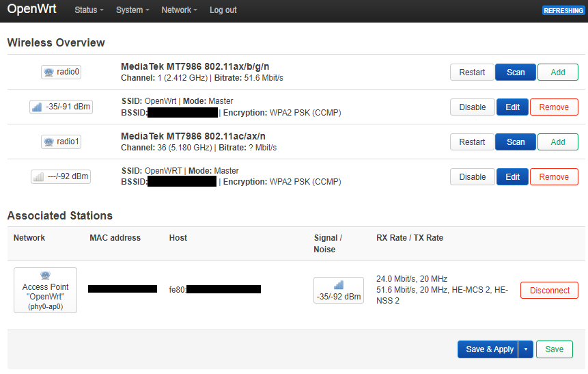Open the Network menu

pos(179,10)
